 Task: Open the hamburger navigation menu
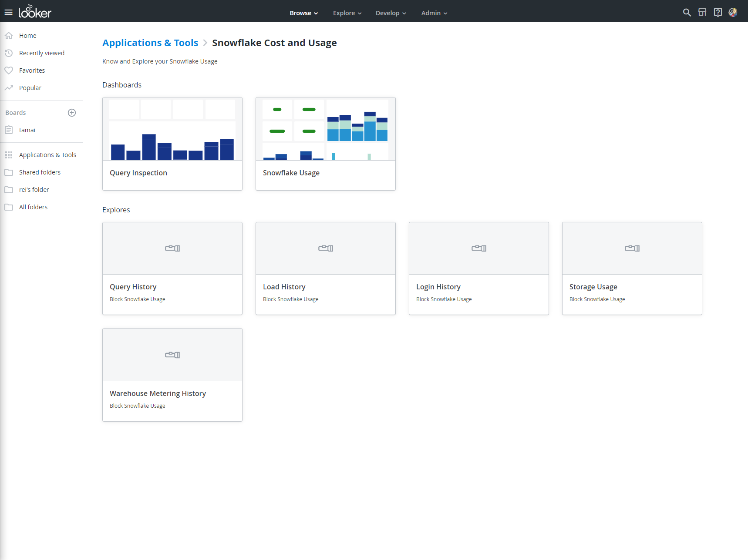click(x=8, y=12)
